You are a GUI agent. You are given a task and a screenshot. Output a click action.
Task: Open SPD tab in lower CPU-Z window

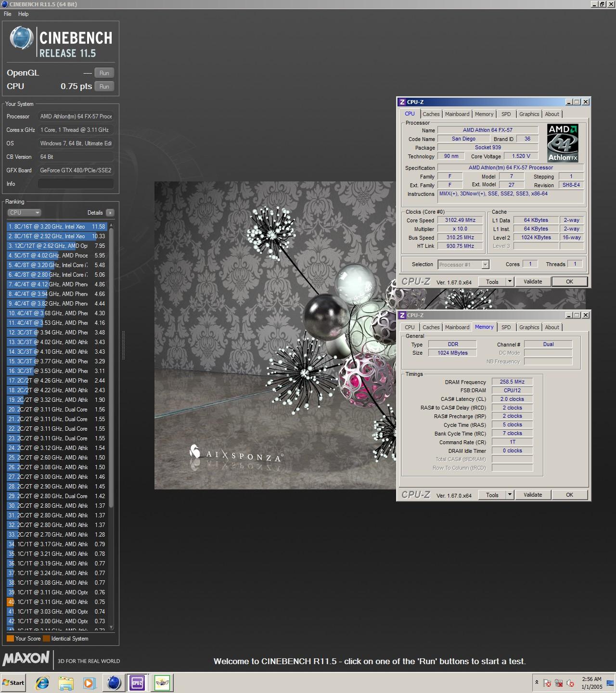coord(506,327)
